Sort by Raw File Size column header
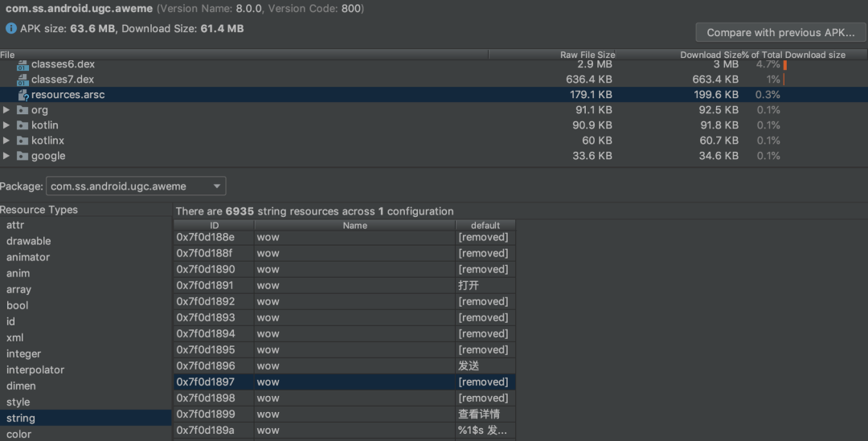868x441 pixels. (x=587, y=55)
